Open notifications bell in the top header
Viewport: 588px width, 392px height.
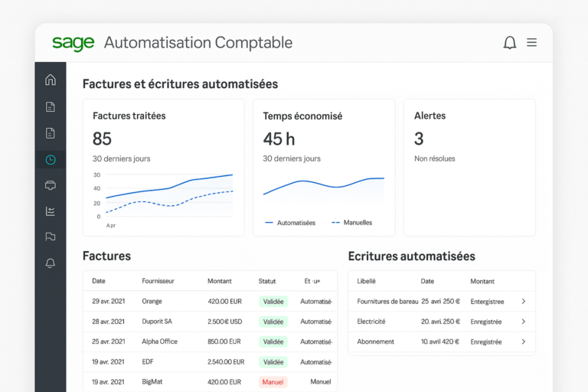(509, 43)
